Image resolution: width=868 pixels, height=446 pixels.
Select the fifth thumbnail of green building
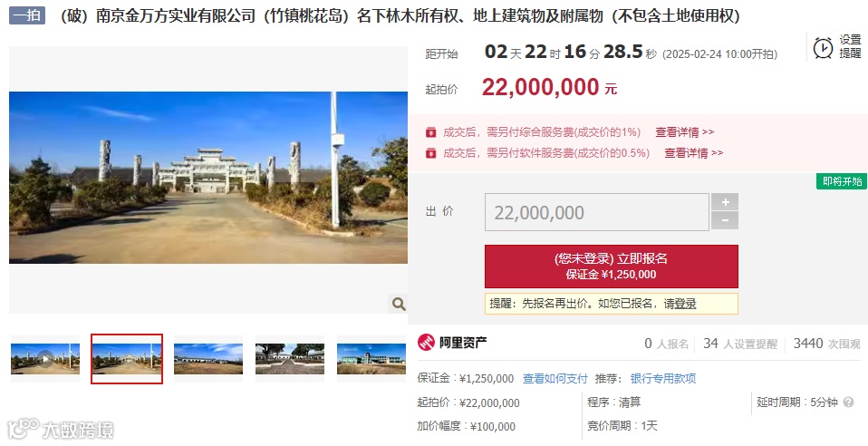coord(371,358)
